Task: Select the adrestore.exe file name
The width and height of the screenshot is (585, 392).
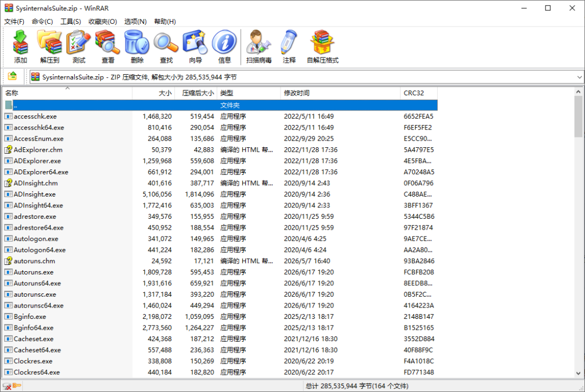Action: [35, 217]
